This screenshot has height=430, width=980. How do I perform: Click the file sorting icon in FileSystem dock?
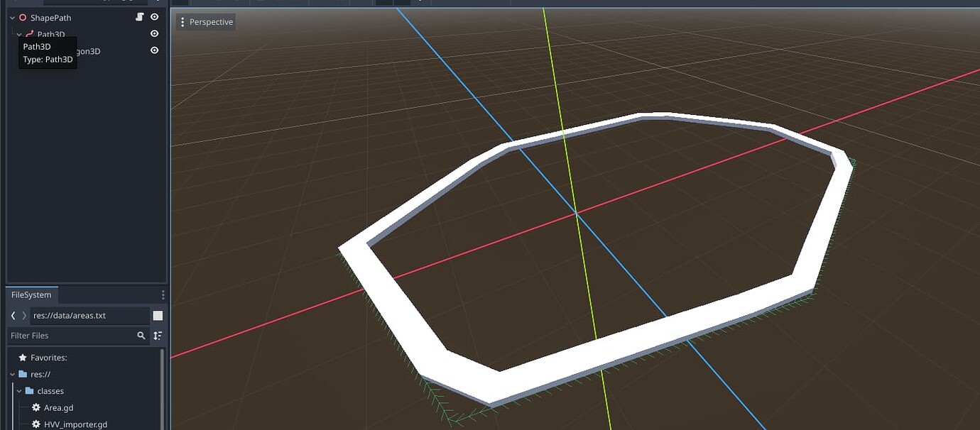tap(158, 335)
